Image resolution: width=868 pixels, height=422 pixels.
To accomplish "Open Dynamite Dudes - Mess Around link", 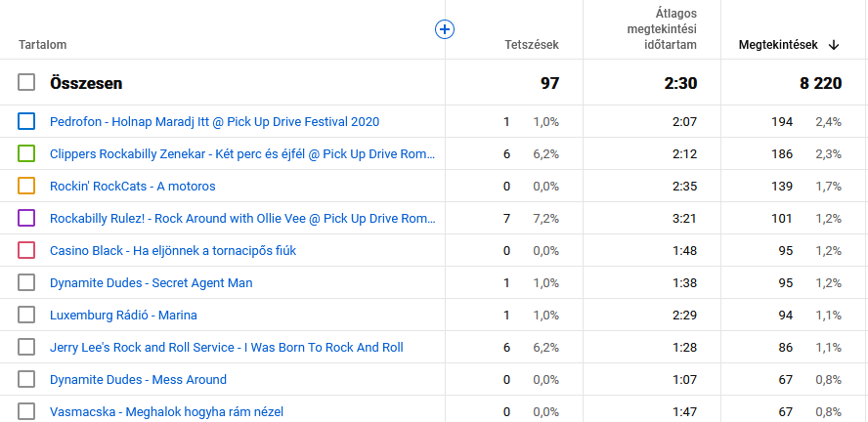I will (138, 379).
